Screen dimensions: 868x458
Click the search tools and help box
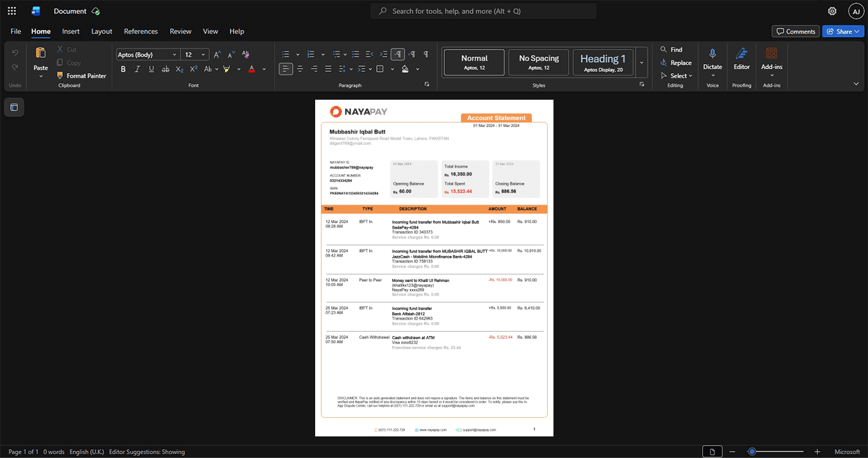[x=484, y=11]
